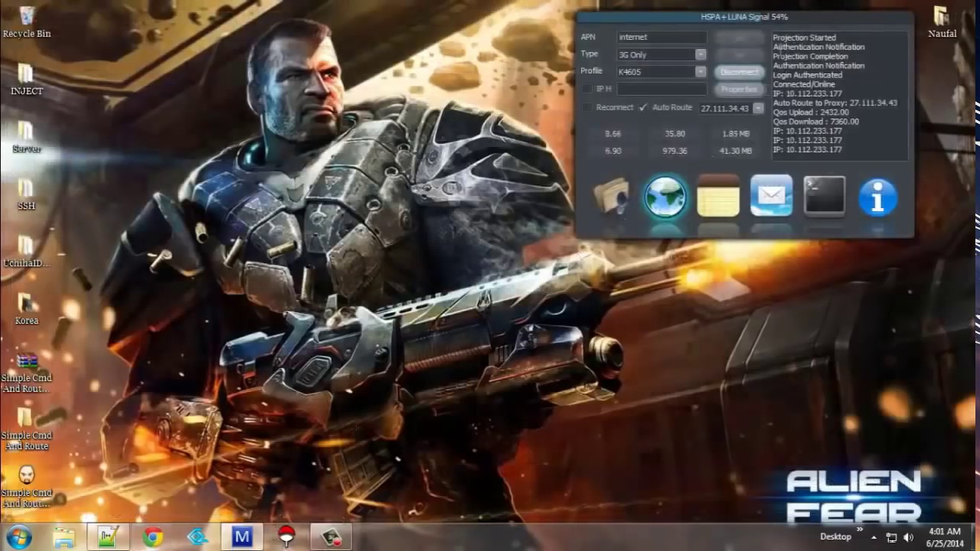Click the HSPA+ LUNA Signal 54% title bar
The height and width of the screenshot is (551, 980).
(744, 17)
